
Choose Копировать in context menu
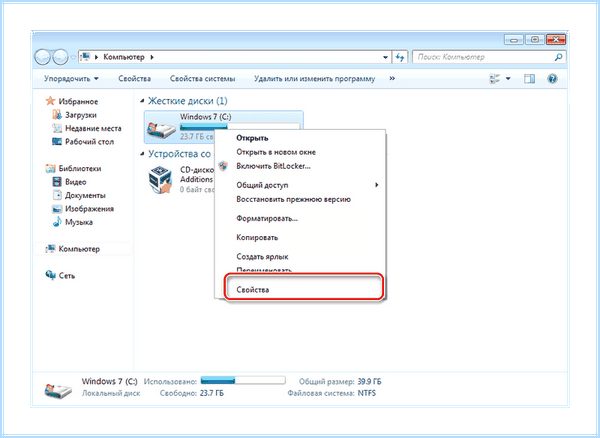(x=257, y=238)
